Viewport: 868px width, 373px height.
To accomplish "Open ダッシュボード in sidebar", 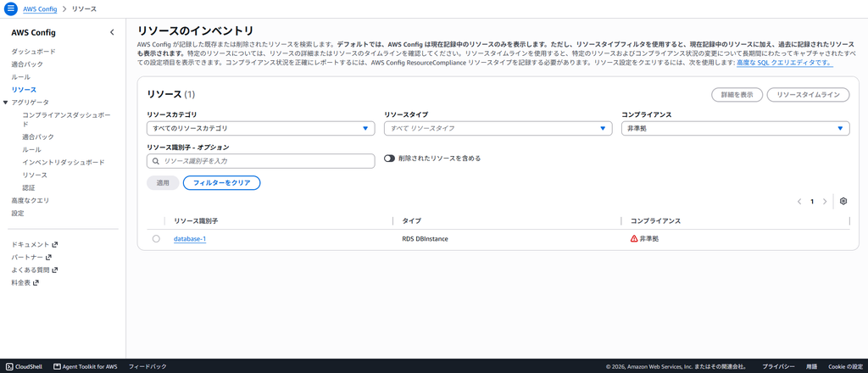I will tap(33, 52).
